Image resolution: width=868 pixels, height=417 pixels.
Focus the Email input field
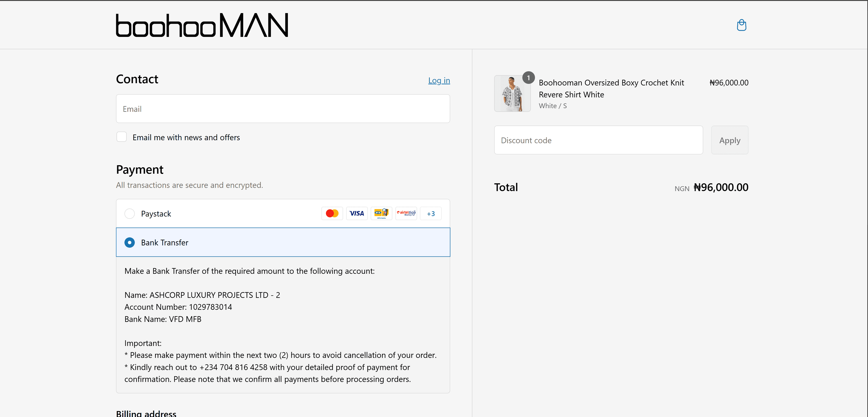point(283,109)
